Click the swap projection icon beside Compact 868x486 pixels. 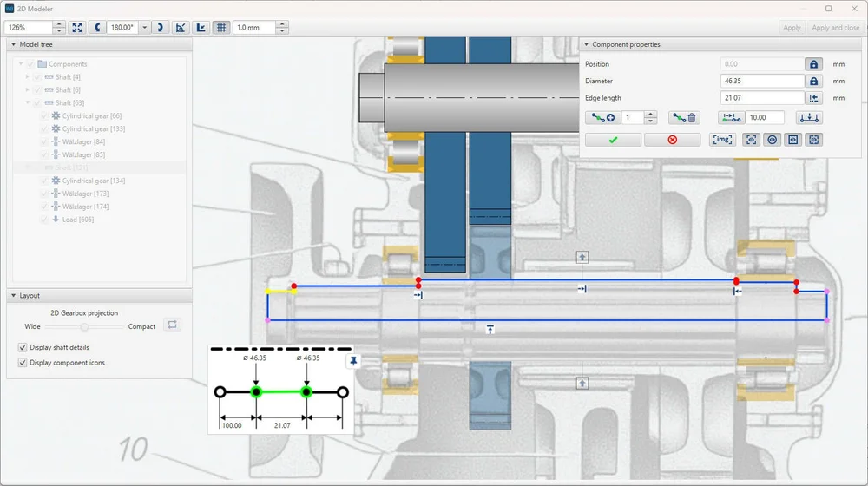[x=172, y=325]
